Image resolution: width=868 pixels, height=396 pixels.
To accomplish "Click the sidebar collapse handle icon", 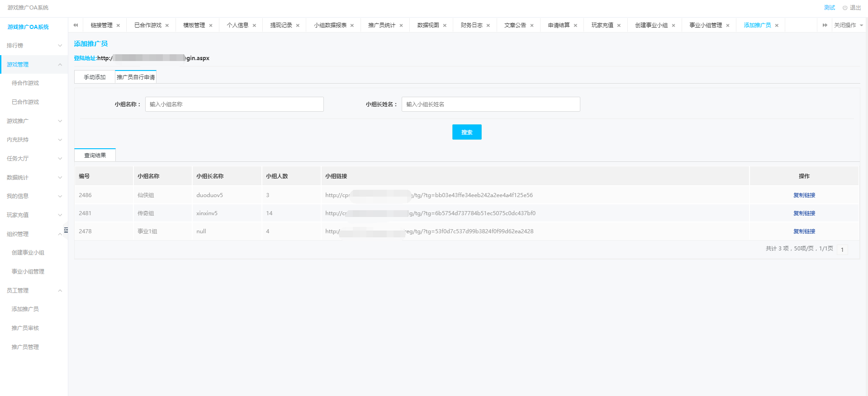I will click(66, 230).
